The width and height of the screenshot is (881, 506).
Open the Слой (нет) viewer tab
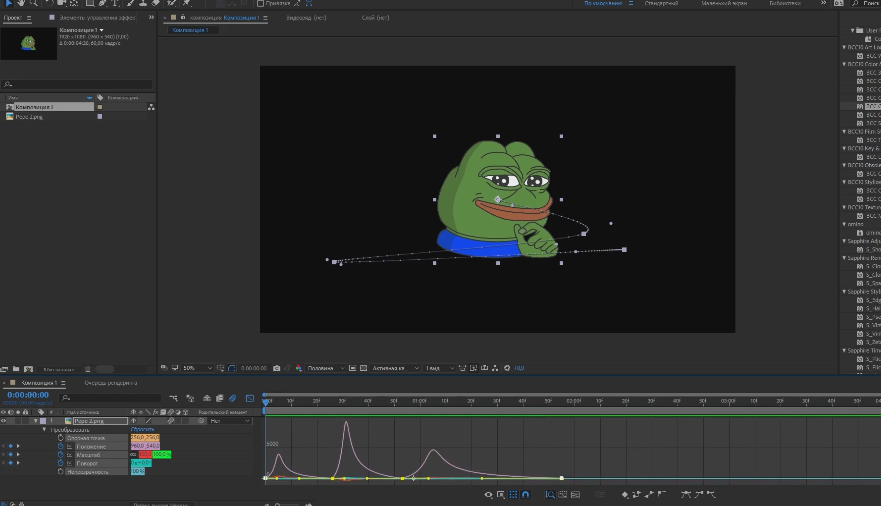[x=375, y=18]
